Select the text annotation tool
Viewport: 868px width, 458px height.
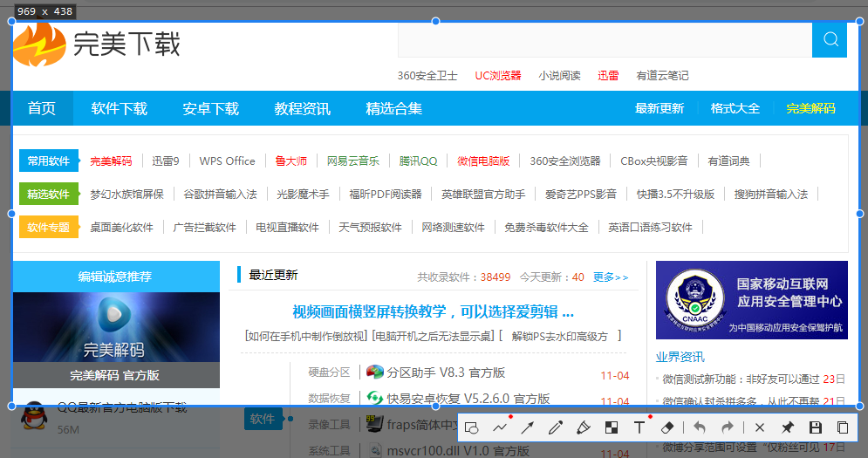(639, 427)
